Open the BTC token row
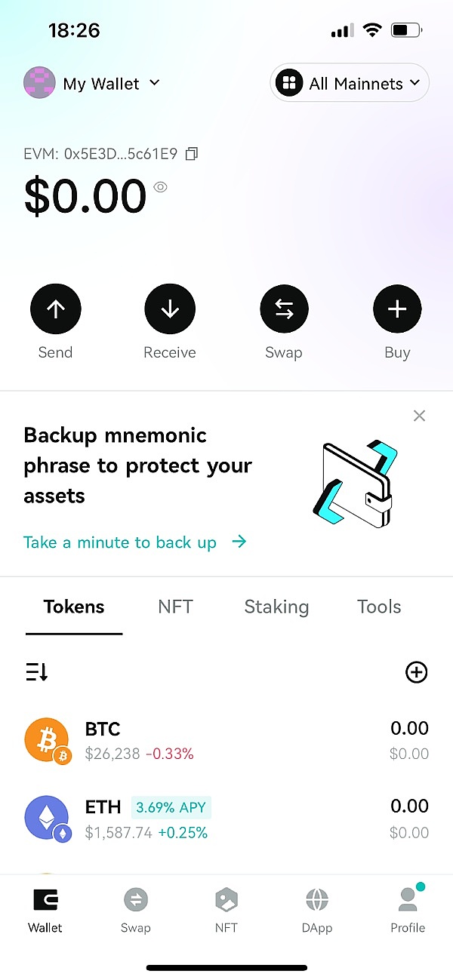453x980 pixels. click(226, 741)
